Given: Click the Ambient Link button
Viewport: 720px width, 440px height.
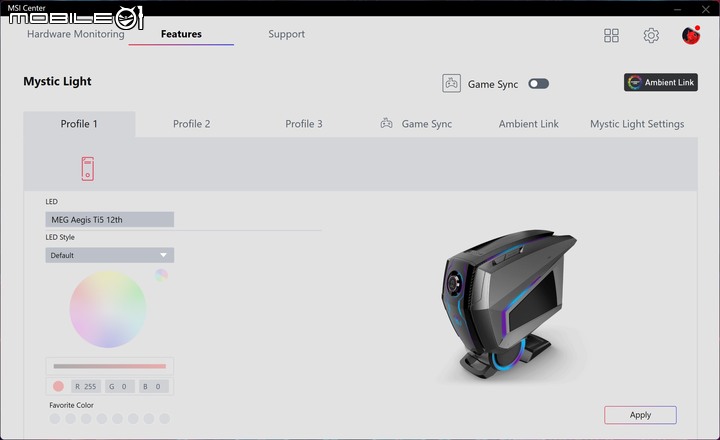Looking at the screenshot, I should (661, 82).
